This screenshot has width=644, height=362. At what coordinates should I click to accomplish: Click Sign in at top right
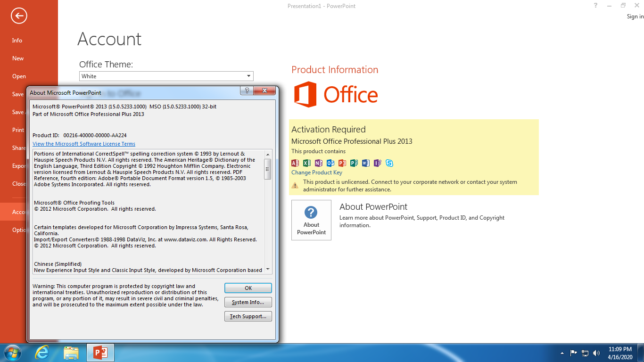click(x=635, y=16)
